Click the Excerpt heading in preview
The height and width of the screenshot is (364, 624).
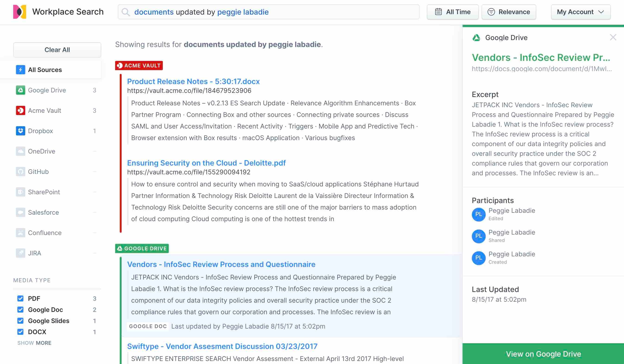point(485,94)
